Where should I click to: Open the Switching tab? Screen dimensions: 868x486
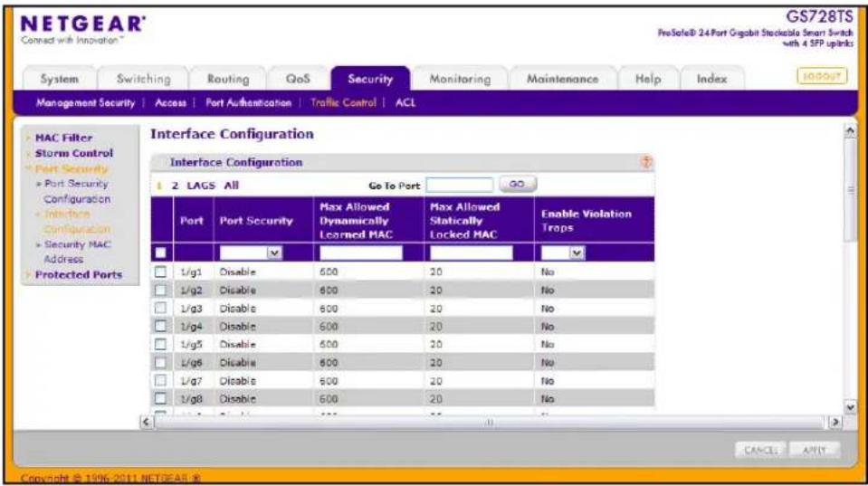tap(143, 79)
